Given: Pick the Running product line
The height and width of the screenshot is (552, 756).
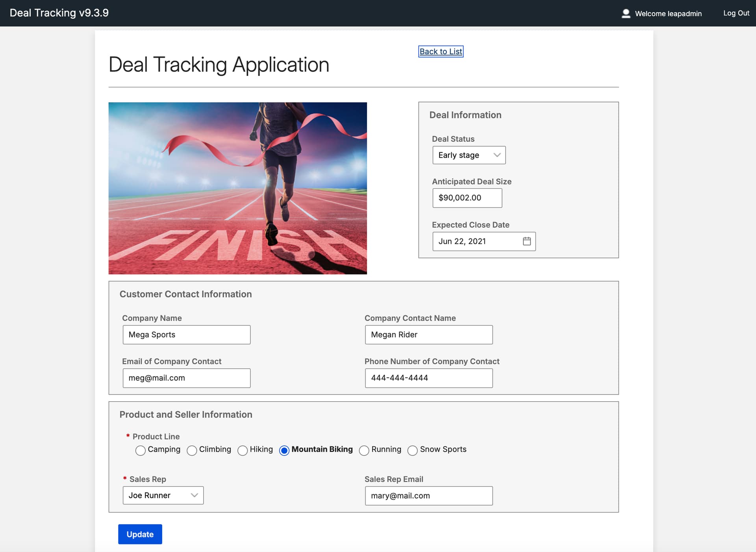Looking at the screenshot, I should (364, 450).
